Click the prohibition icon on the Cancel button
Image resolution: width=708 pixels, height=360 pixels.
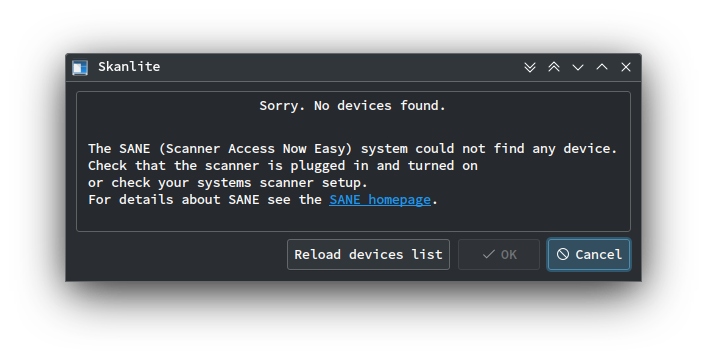click(x=563, y=254)
